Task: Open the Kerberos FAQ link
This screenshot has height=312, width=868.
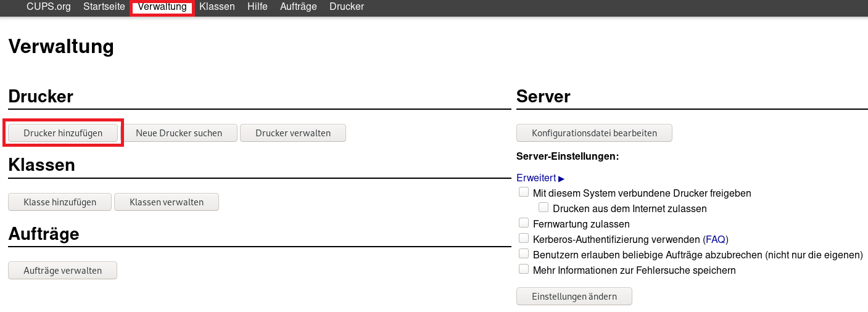Action: (716, 239)
